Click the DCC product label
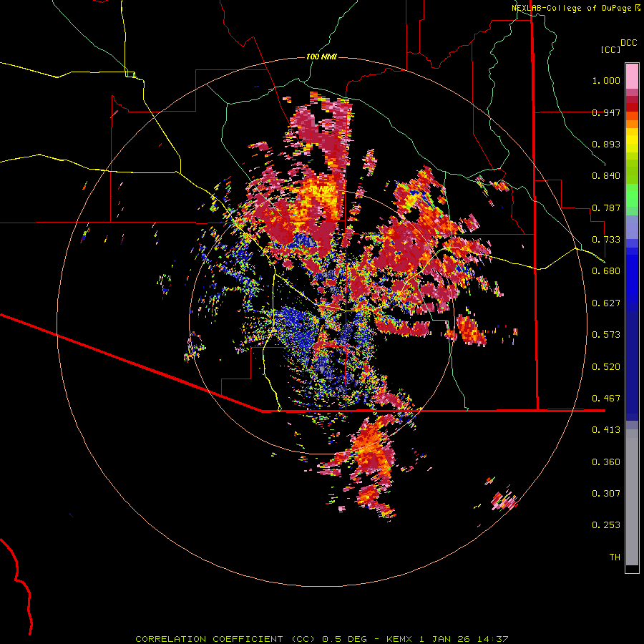 pos(628,43)
